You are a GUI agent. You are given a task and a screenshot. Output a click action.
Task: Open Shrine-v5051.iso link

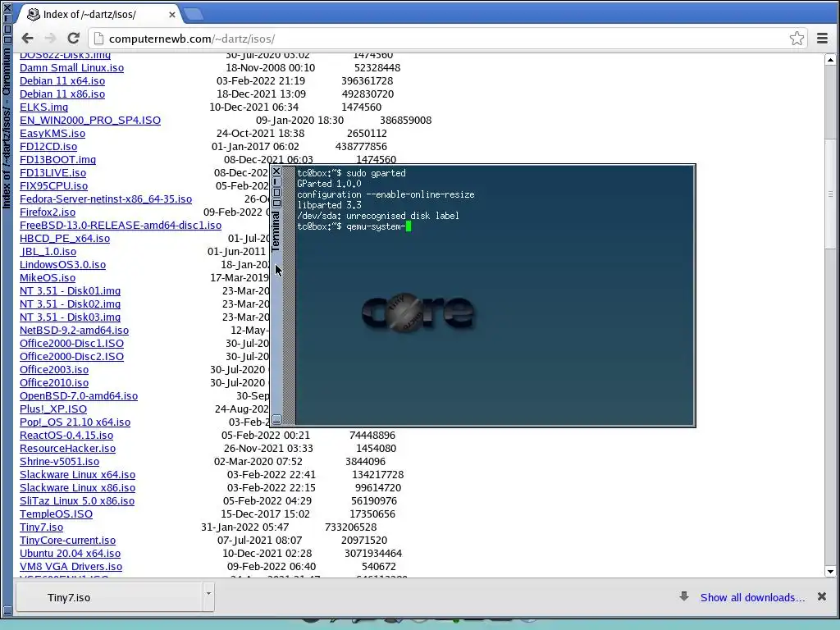point(59,462)
